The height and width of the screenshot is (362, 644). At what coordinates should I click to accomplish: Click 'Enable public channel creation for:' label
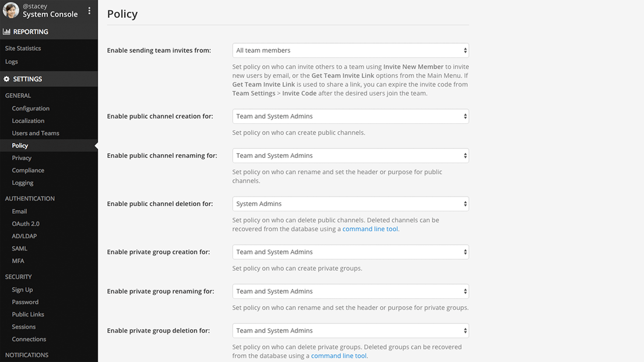point(160,116)
